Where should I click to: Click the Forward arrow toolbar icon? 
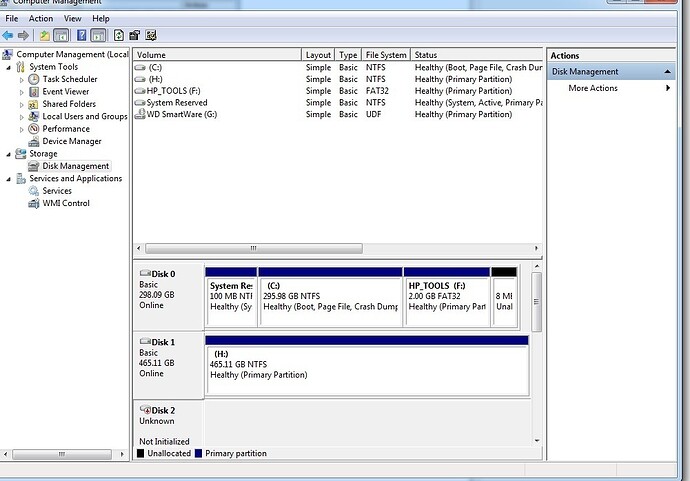pos(23,35)
